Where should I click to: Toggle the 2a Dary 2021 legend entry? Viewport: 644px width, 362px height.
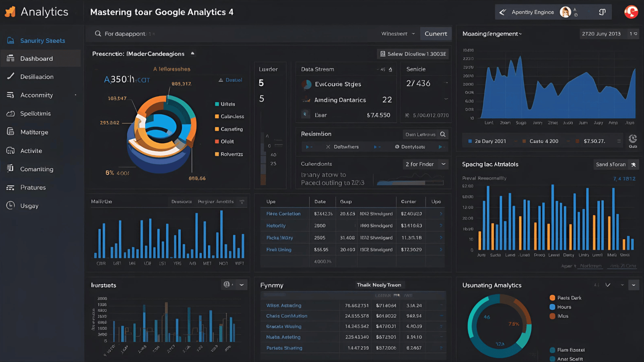486,141
